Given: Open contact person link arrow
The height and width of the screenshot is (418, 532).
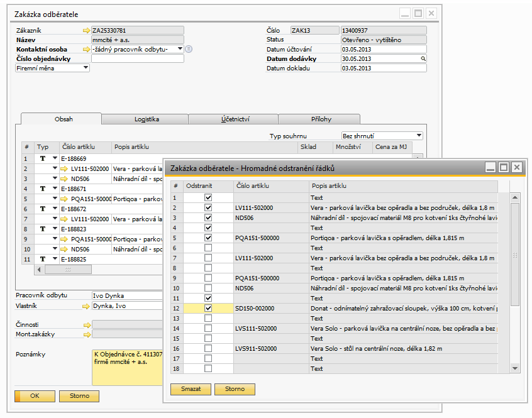Looking at the screenshot, I should (87, 50).
